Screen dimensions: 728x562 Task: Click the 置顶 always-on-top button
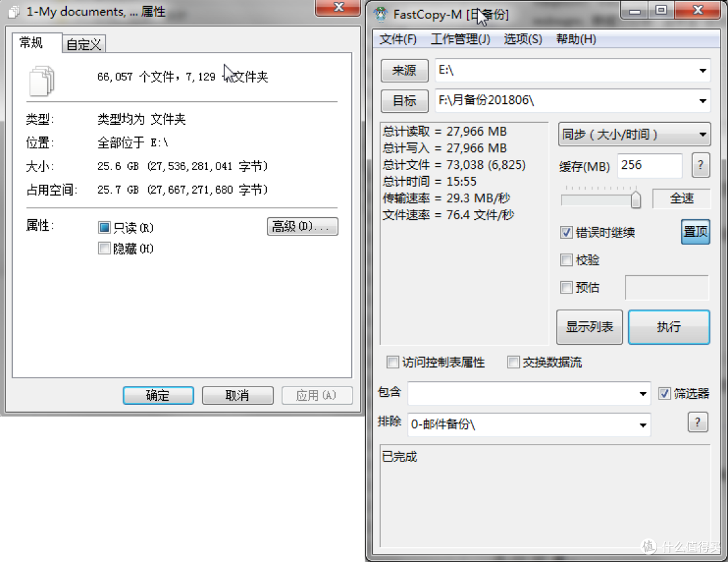tap(695, 231)
